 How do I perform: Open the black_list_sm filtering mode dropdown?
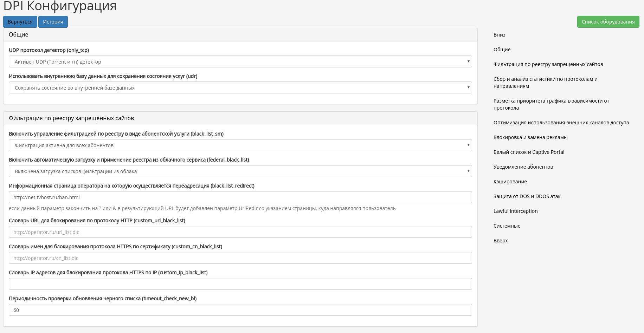240,145
